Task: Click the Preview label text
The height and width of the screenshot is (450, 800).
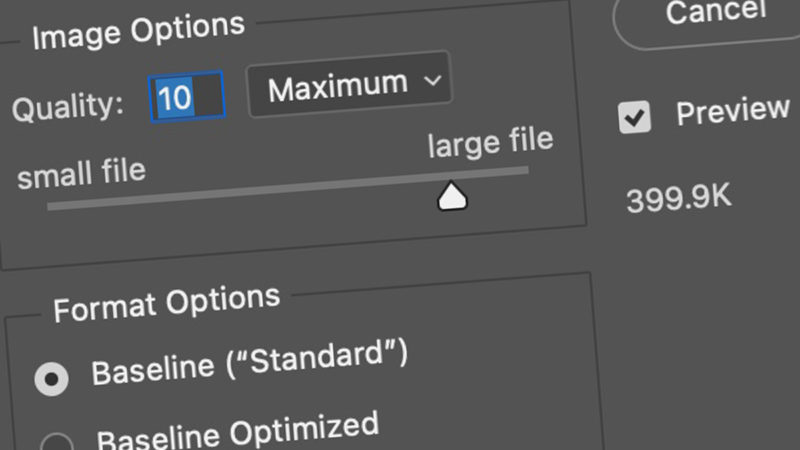Action: 732,111
